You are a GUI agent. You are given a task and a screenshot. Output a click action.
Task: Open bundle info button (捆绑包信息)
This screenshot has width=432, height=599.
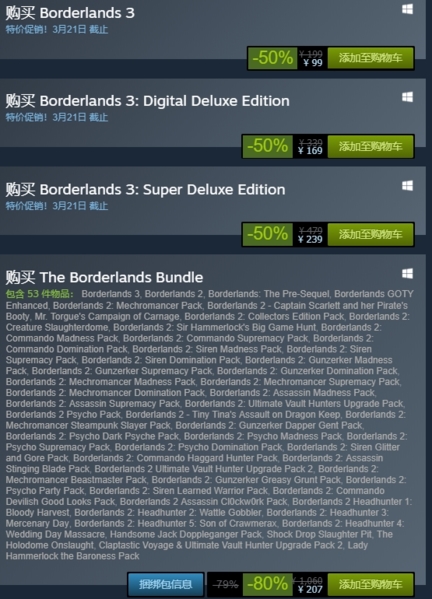[165, 584]
